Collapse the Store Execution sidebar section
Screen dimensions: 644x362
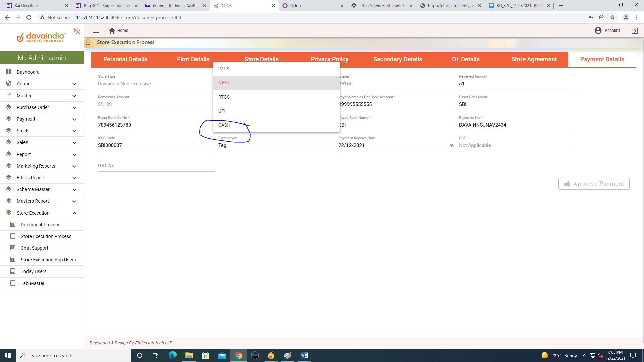[x=74, y=213]
